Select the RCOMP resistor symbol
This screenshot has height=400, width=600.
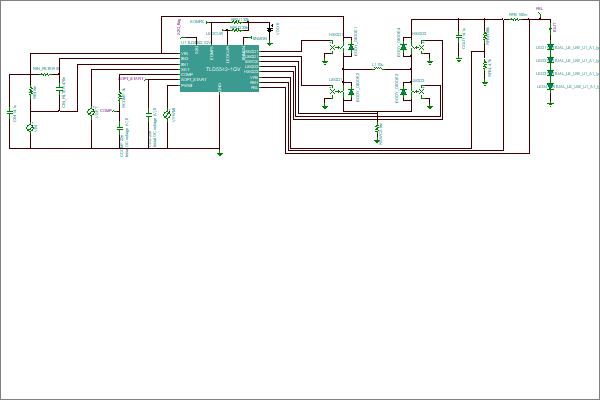point(120,96)
